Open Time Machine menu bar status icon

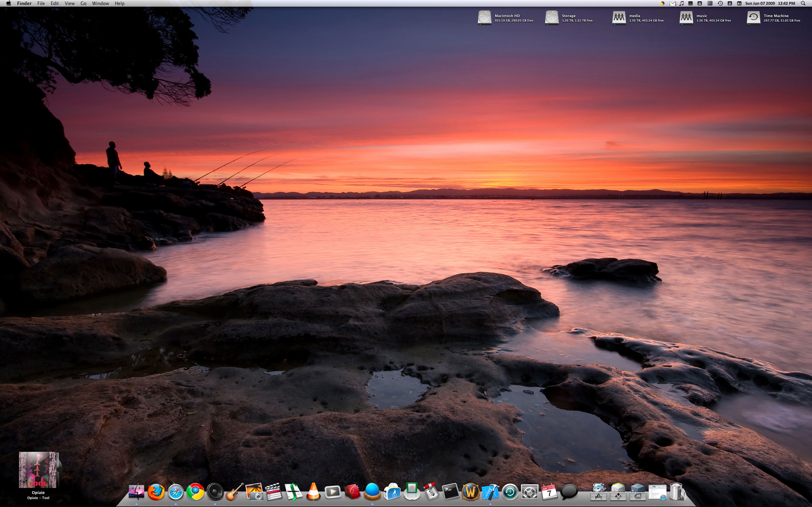click(x=720, y=3)
